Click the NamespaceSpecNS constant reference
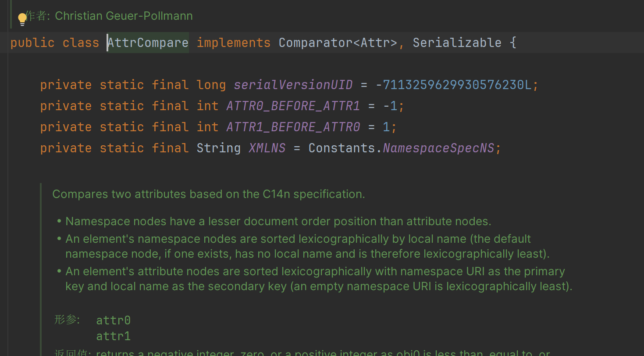This screenshot has height=356, width=644. pyautogui.click(x=438, y=148)
